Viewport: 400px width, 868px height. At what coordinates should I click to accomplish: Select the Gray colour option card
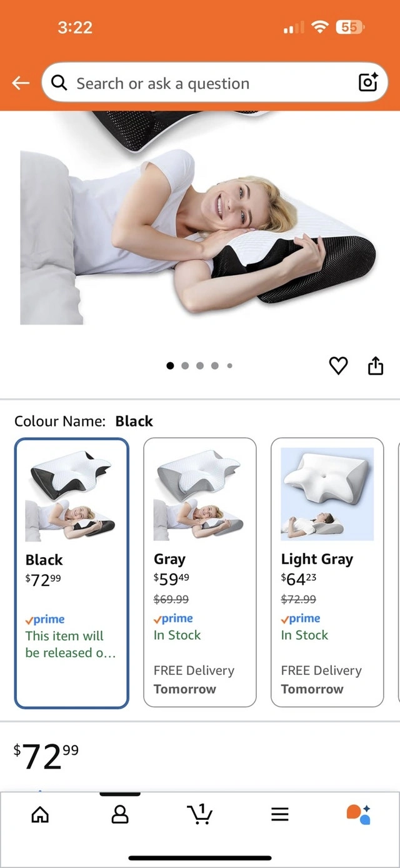(200, 573)
